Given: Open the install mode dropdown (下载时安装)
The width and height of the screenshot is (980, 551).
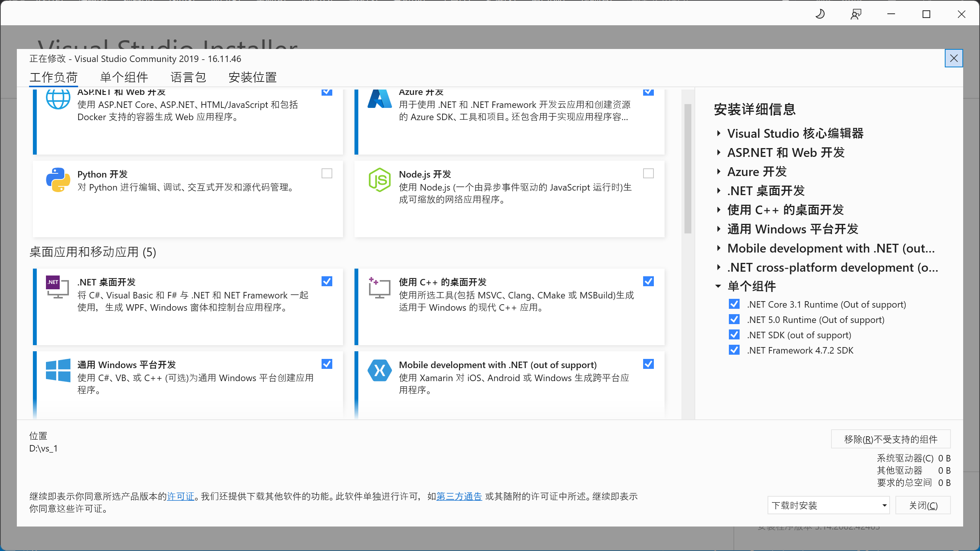Looking at the screenshot, I should click(x=828, y=505).
